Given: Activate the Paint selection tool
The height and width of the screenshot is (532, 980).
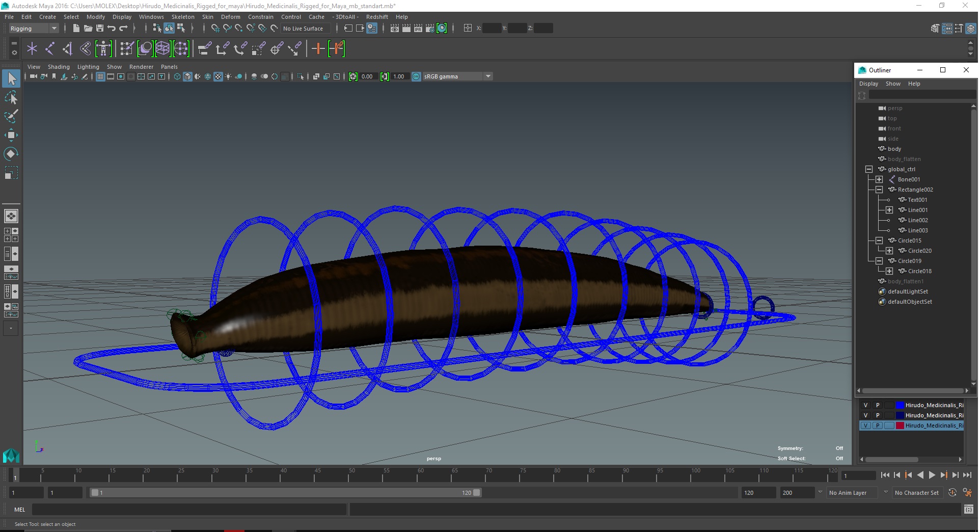Looking at the screenshot, I should point(11,116).
